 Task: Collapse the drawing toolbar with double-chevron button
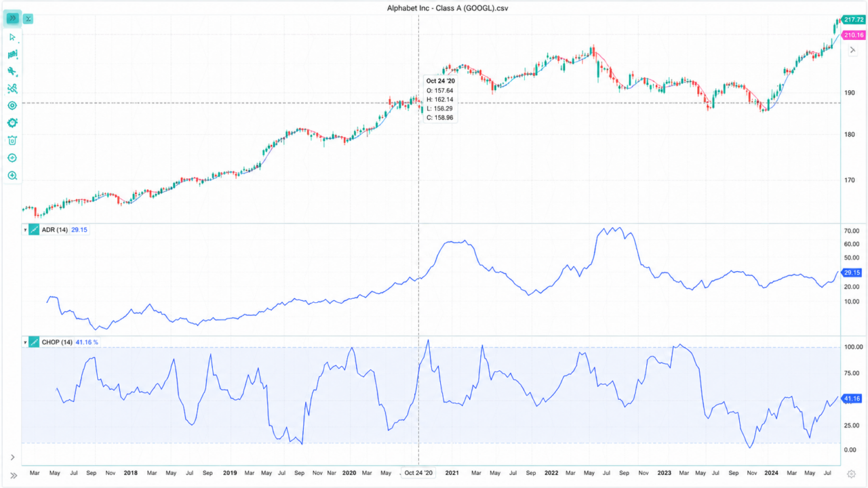point(12,18)
